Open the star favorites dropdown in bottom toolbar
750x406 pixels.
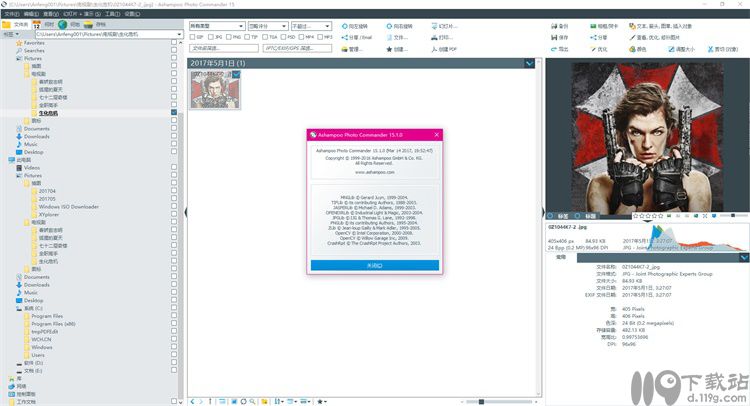pyautogui.click(x=321, y=401)
